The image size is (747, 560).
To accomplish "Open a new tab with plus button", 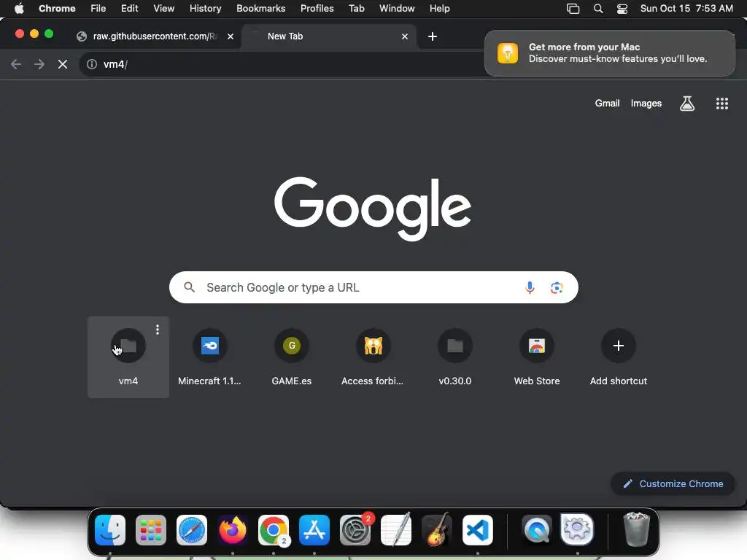I will pos(433,36).
